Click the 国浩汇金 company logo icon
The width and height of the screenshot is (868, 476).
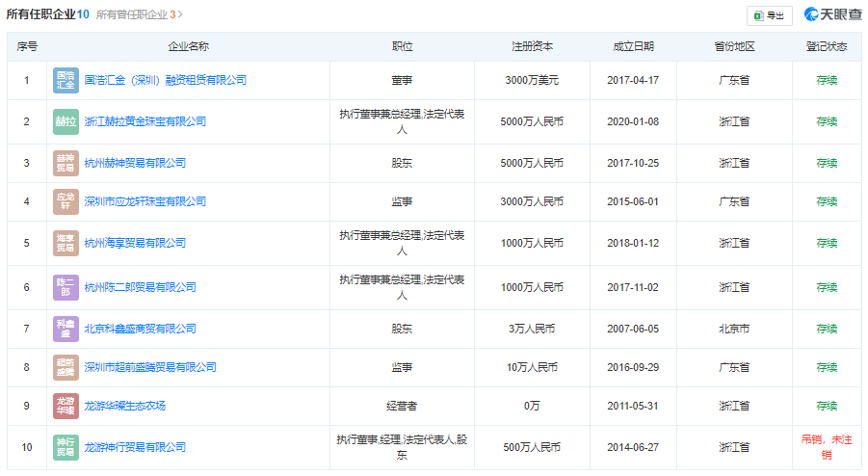pos(66,80)
